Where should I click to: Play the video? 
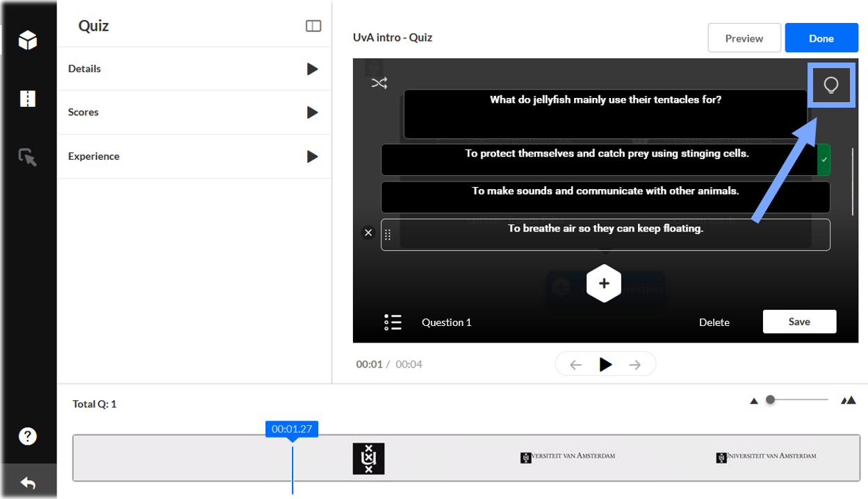[605, 364]
